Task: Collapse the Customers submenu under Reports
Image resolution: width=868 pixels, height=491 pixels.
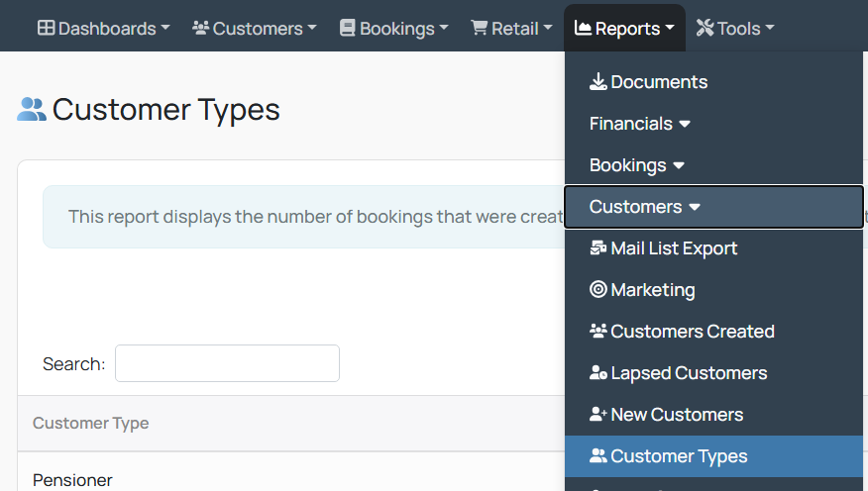Action: [x=713, y=207]
